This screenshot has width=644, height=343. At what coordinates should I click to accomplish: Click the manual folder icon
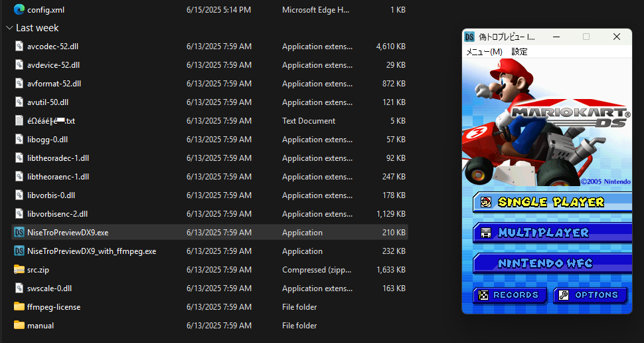[19, 325]
